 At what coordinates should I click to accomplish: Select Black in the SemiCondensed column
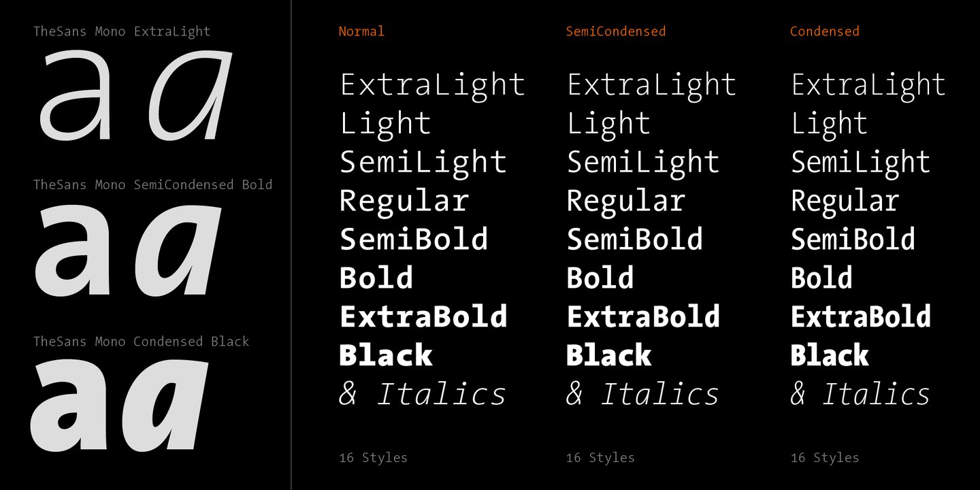(x=608, y=356)
